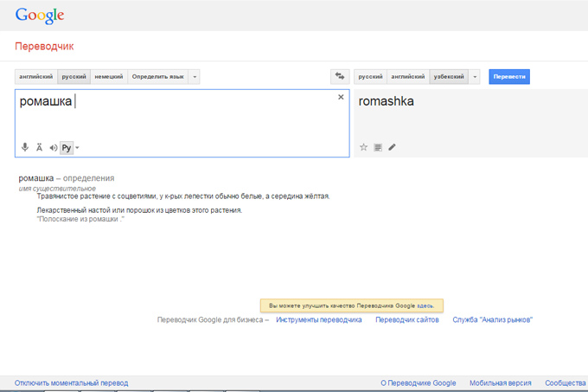Start voice input with microphone icon

tap(25, 147)
